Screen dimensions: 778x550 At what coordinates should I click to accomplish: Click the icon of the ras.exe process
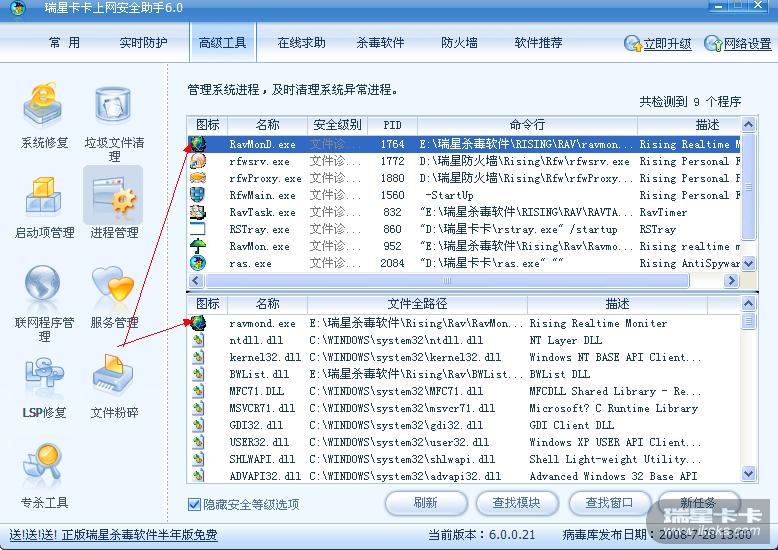[x=197, y=263]
